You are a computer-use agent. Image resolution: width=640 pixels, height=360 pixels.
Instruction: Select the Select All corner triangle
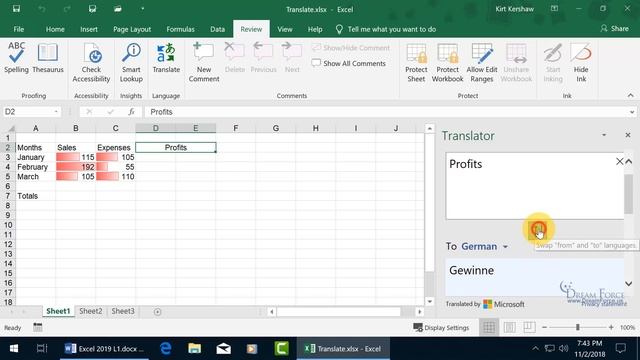pos(11,128)
